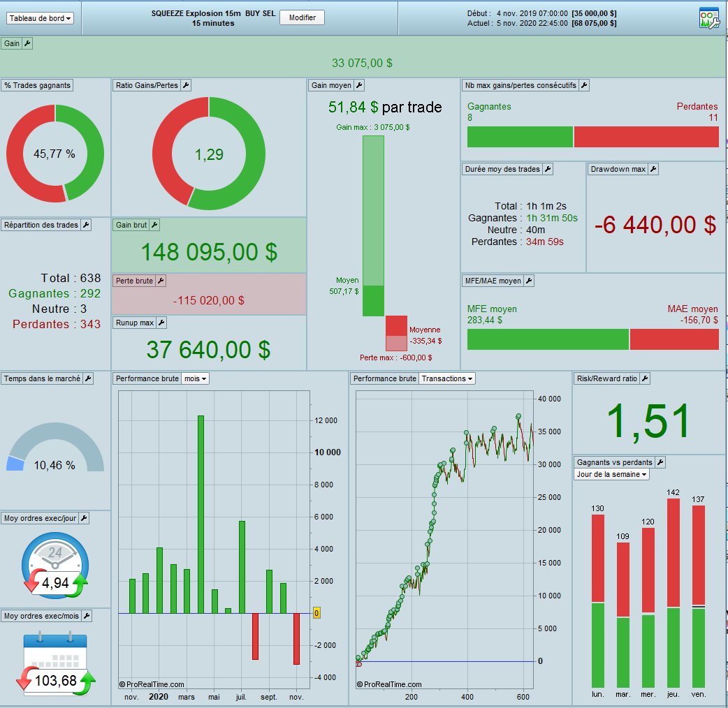Click the wrench next to Drawdown max

(653, 170)
